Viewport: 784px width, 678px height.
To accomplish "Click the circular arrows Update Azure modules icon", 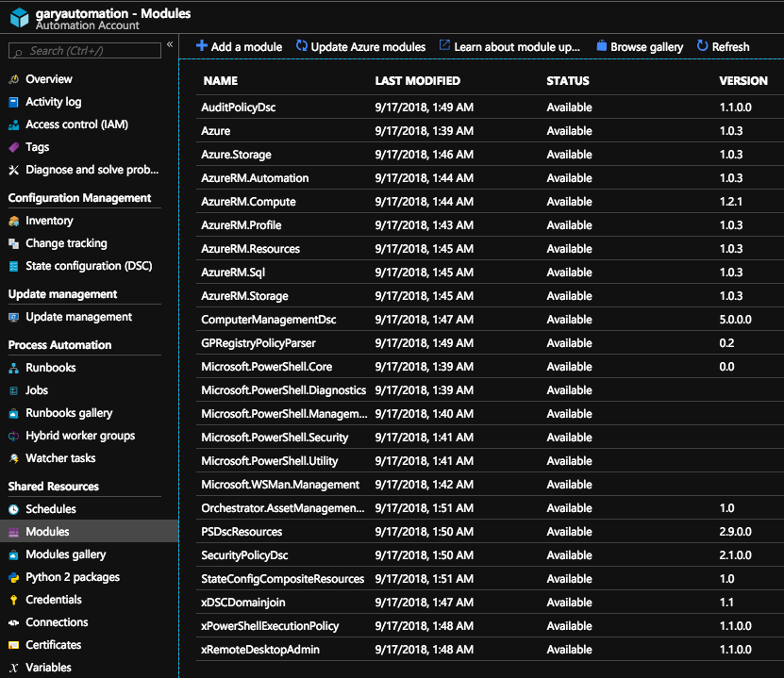I will tap(302, 46).
